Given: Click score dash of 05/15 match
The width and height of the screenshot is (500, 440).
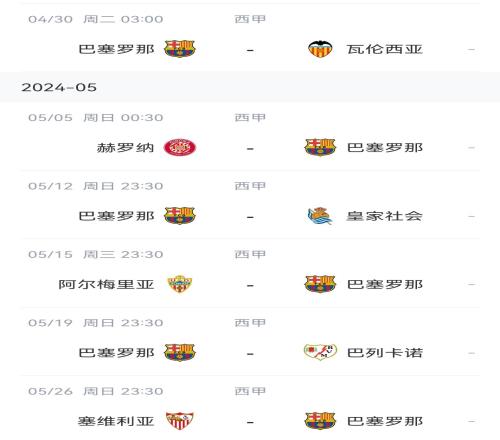Looking at the screenshot, I should click(x=250, y=285).
